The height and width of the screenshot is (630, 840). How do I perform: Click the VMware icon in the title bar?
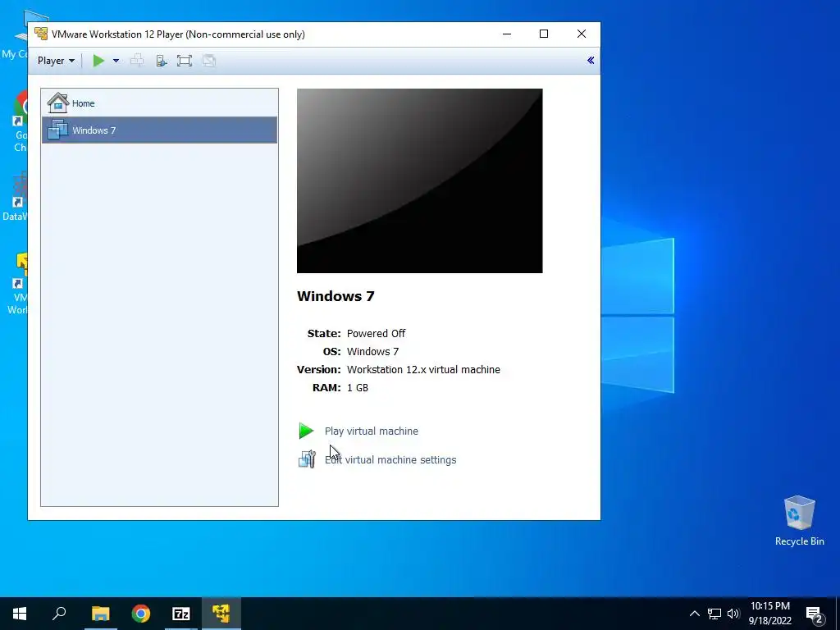click(x=41, y=34)
